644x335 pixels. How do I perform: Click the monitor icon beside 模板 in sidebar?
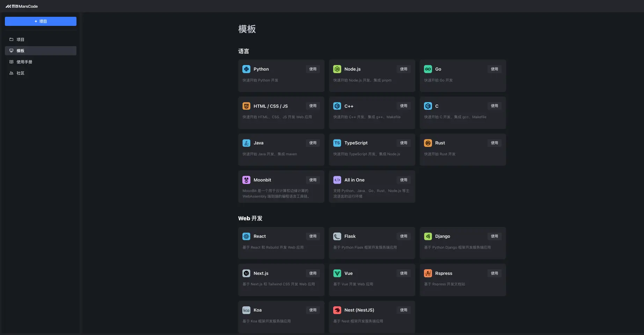pyautogui.click(x=11, y=51)
